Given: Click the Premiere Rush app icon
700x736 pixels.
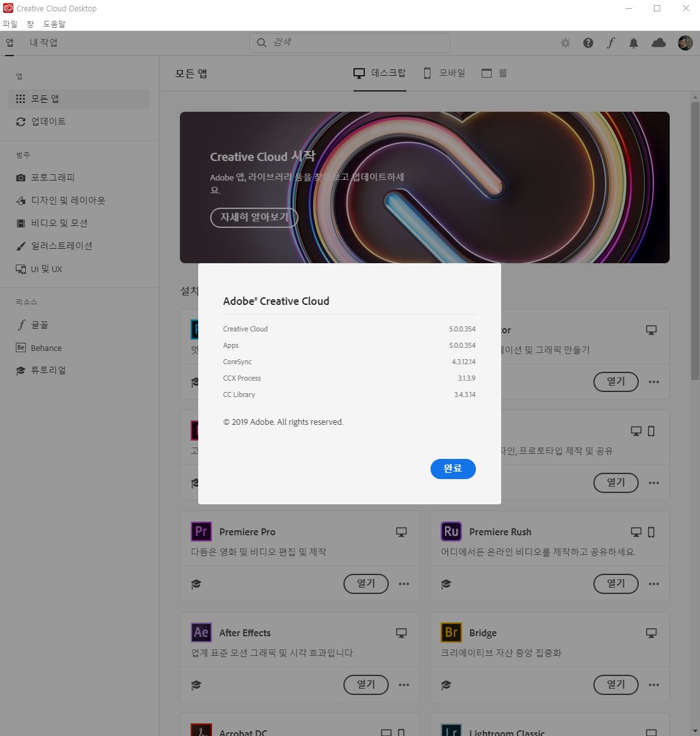Looking at the screenshot, I should (x=451, y=531).
